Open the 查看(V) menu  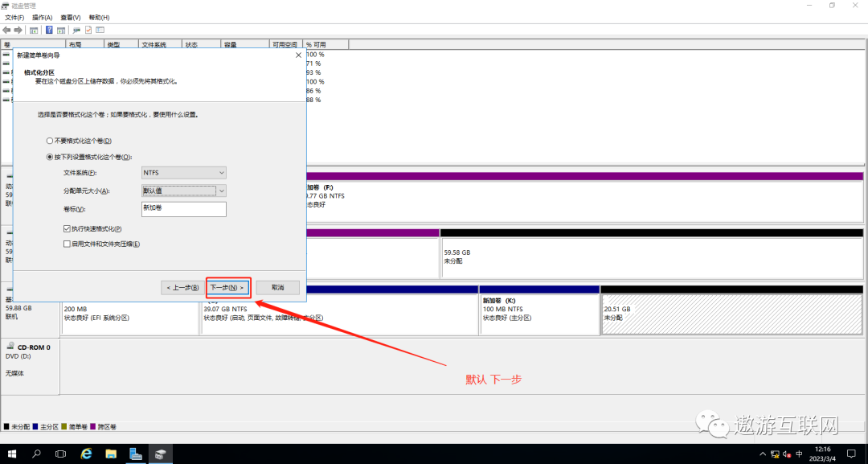tap(70, 18)
